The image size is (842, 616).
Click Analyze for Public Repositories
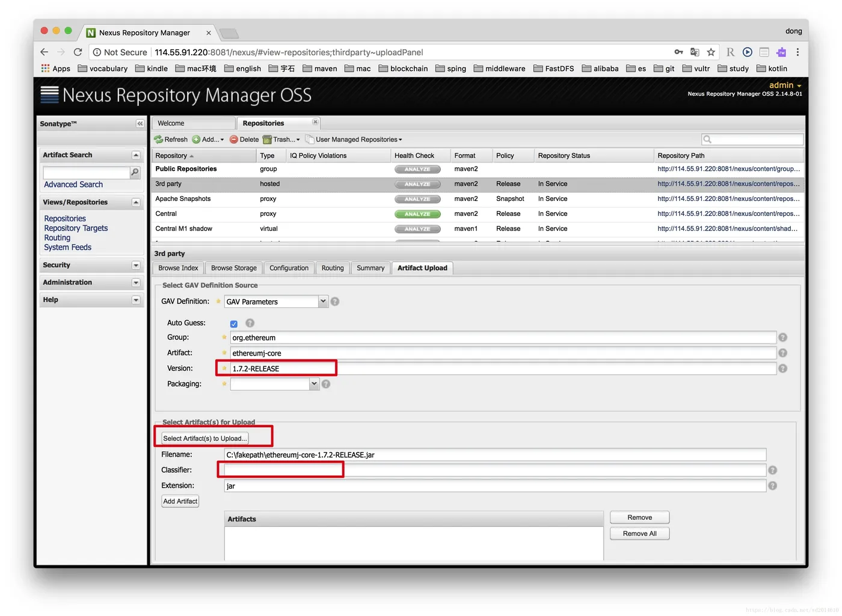click(417, 169)
